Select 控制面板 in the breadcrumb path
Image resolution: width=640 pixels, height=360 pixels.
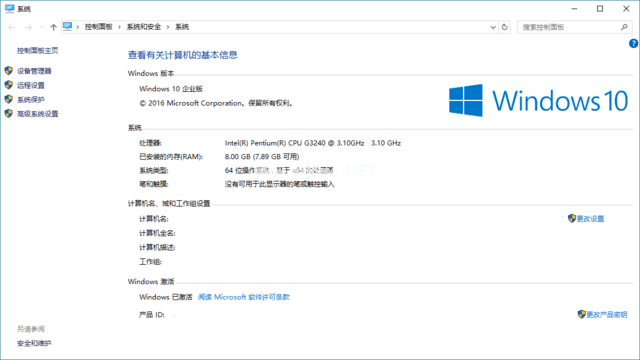98,27
